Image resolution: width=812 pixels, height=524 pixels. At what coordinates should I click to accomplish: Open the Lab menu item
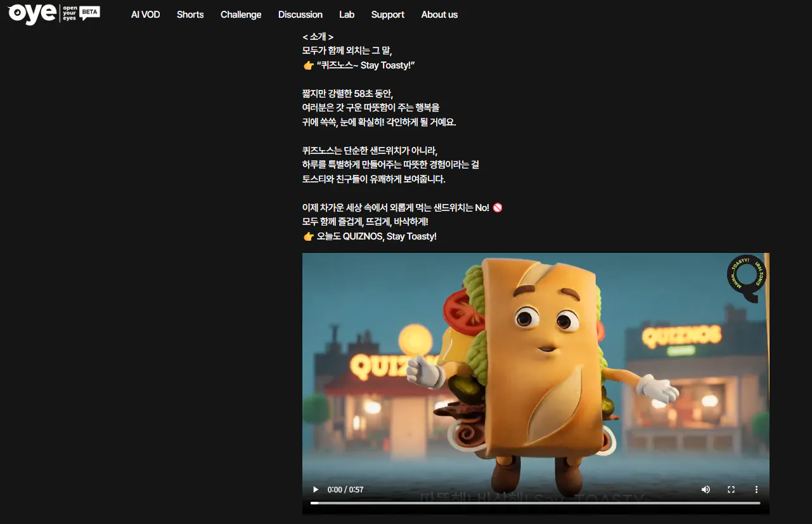pyautogui.click(x=347, y=15)
